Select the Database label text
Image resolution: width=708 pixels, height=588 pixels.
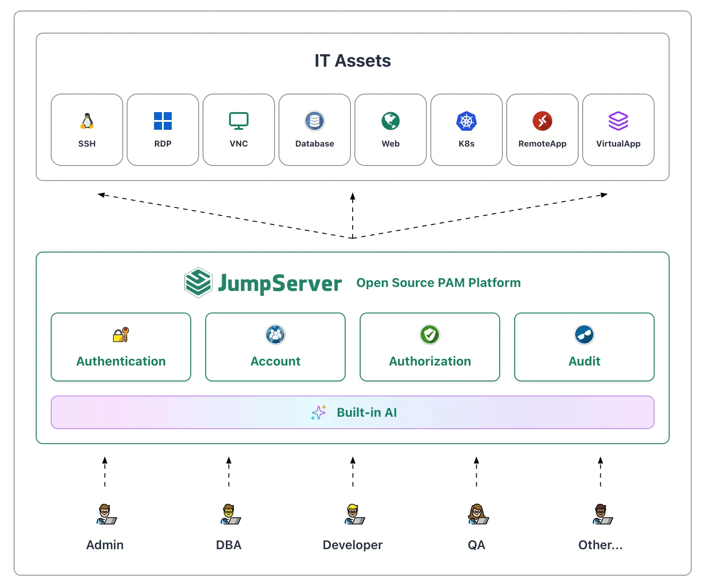click(x=315, y=143)
